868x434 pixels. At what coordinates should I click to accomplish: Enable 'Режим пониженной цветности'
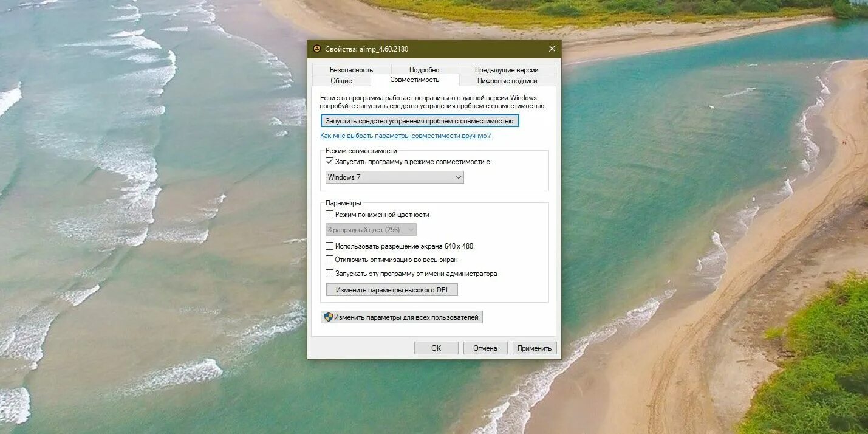[330, 214]
